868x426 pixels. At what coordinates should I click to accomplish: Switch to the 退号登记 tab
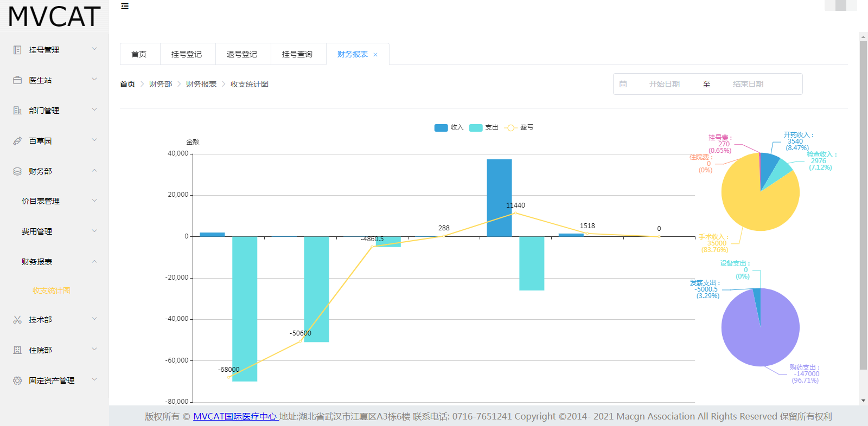(x=243, y=54)
